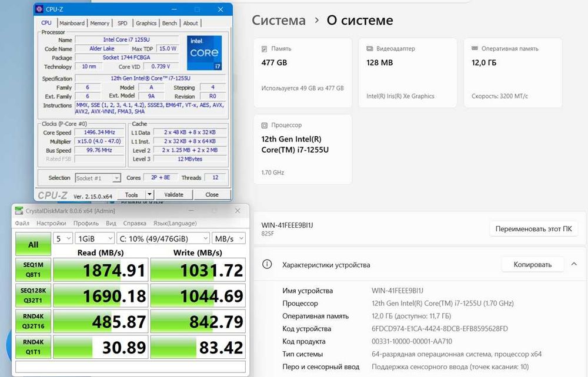
Task: Click the RAM icon on the Оперативная память card
Action: click(x=475, y=48)
